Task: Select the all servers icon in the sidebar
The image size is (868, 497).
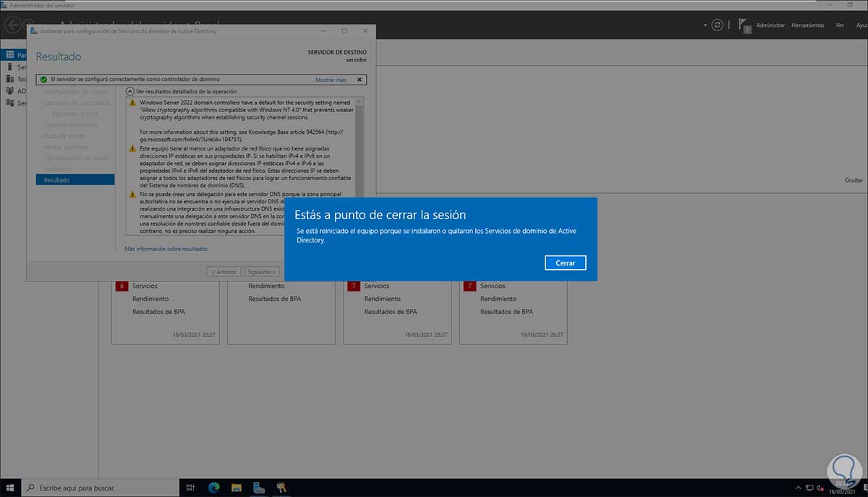Action: pyautogui.click(x=9, y=79)
